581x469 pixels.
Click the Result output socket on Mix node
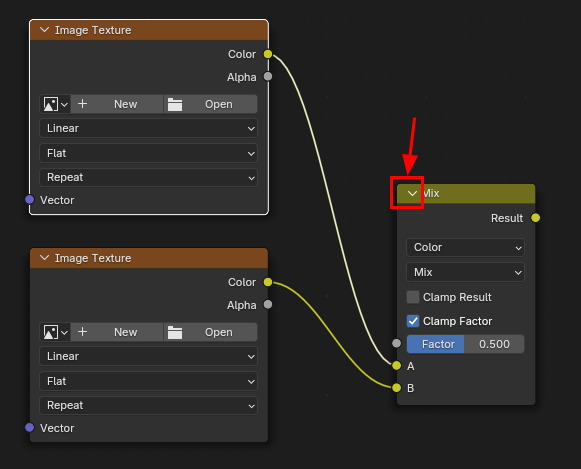(x=535, y=218)
